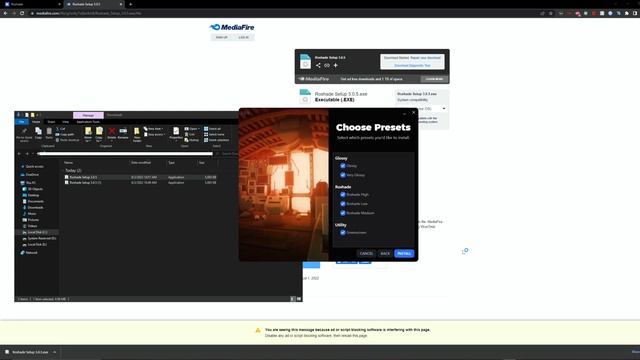Click Select all in Explorer ribbon
Viewport: 640px width, 360px height.
point(212,129)
